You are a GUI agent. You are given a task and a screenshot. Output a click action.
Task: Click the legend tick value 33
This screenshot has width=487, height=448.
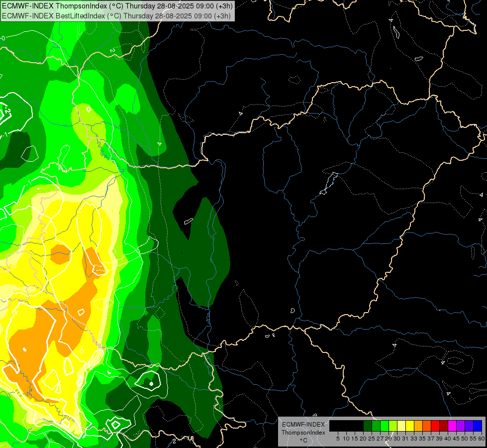[414, 439]
